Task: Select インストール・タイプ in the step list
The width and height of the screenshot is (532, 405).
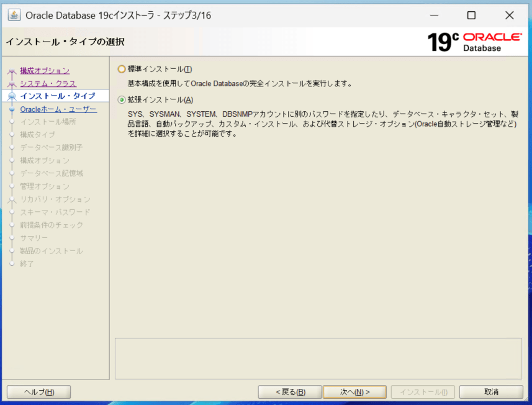Action: coord(58,96)
